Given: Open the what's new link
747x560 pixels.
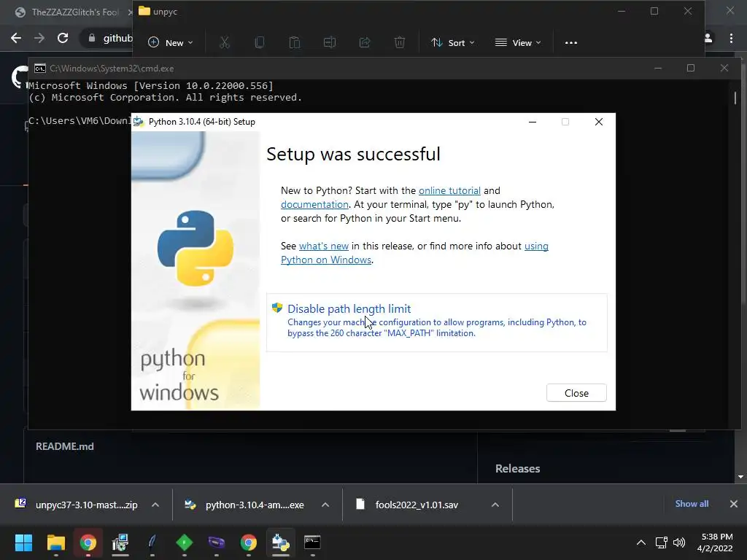Looking at the screenshot, I should pyautogui.click(x=323, y=246).
